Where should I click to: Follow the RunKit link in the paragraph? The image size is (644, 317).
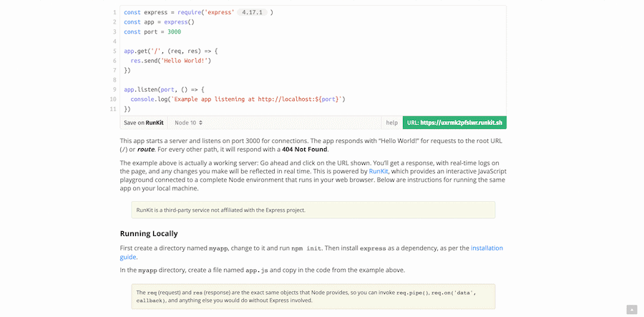pyautogui.click(x=379, y=172)
